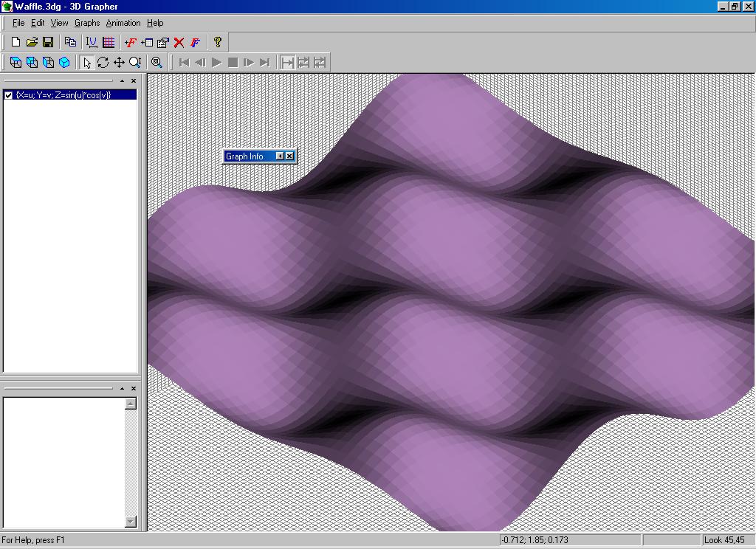Toggle axes display with the parabola icon
The image size is (756, 549).
pyautogui.click(x=92, y=42)
